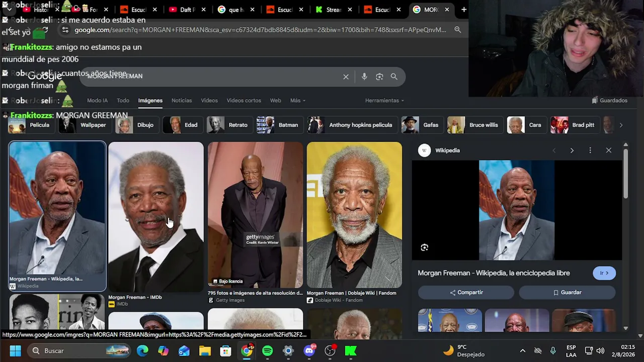
Task: Submit the search with the magnifier icon
Action: pos(394,76)
